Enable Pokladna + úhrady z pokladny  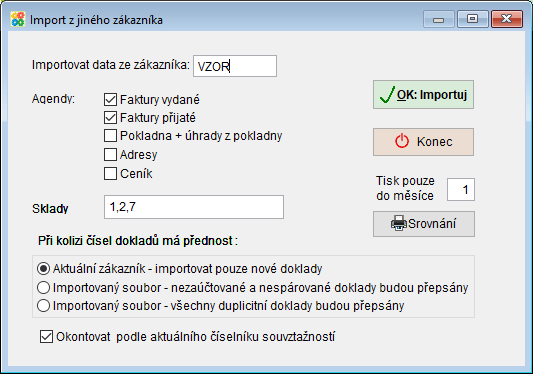(110, 135)
